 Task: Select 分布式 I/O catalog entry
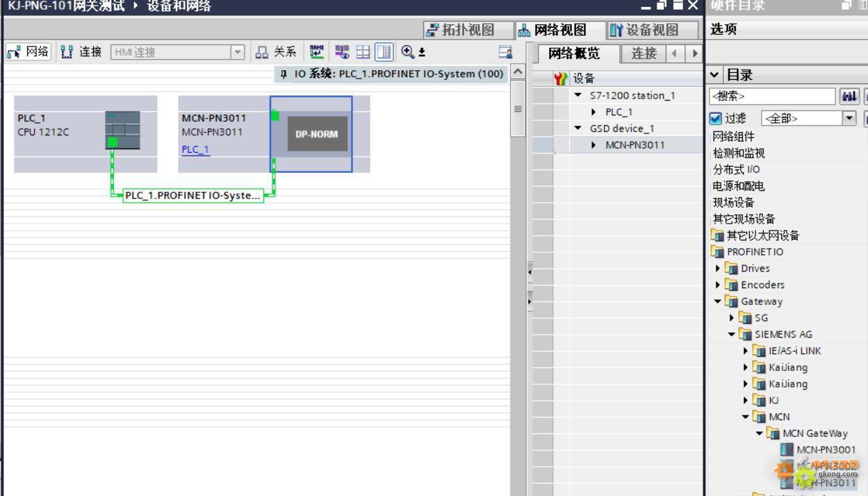point(736,170)
